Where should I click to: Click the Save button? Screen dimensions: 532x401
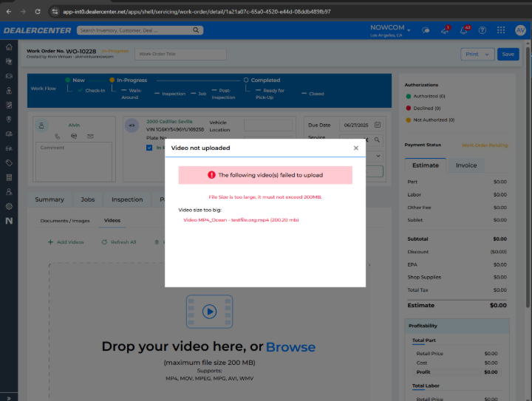coord(508,54)
